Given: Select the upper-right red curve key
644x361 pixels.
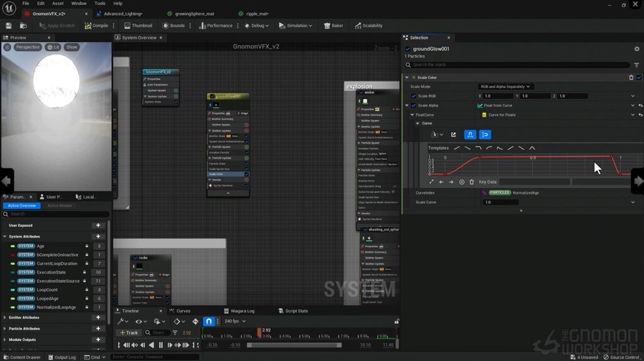Looking at the screenshot, I should point(612,157).
